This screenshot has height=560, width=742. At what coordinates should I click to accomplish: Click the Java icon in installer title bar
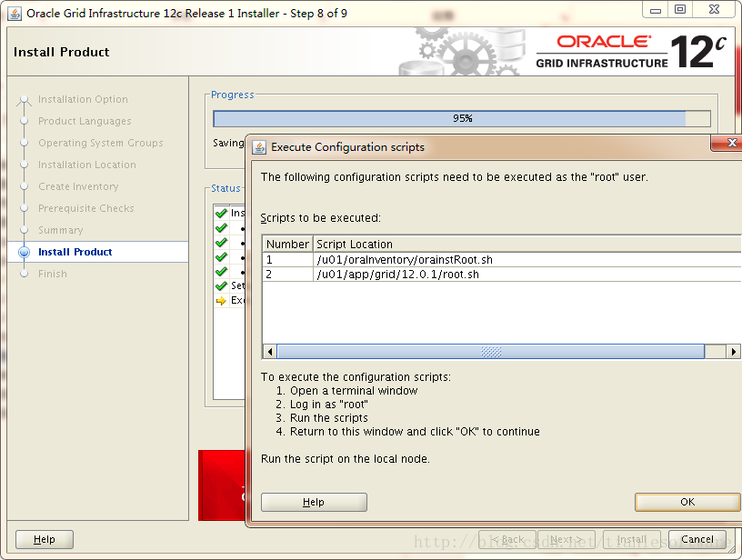click(15, 14)
